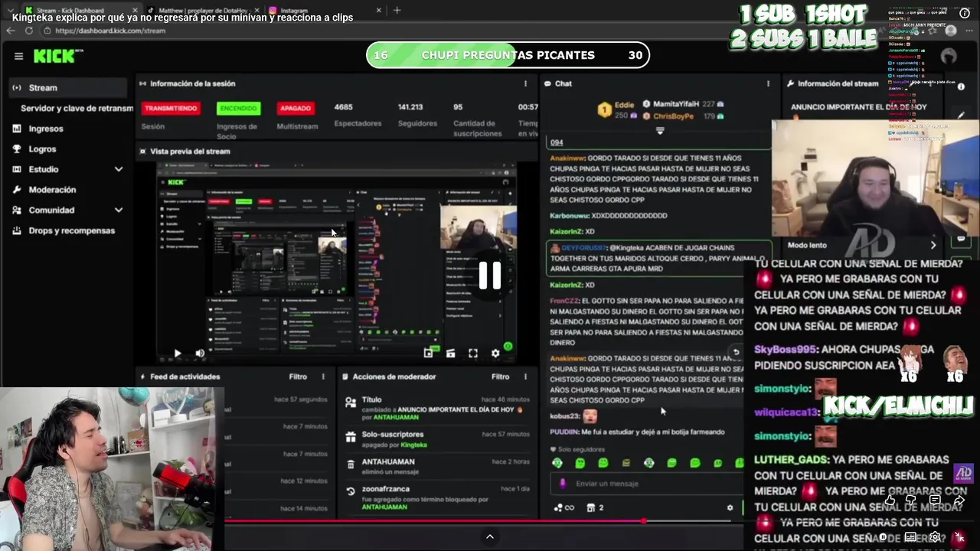Open Servidor y clave de retransmisión

click(77, 108)
